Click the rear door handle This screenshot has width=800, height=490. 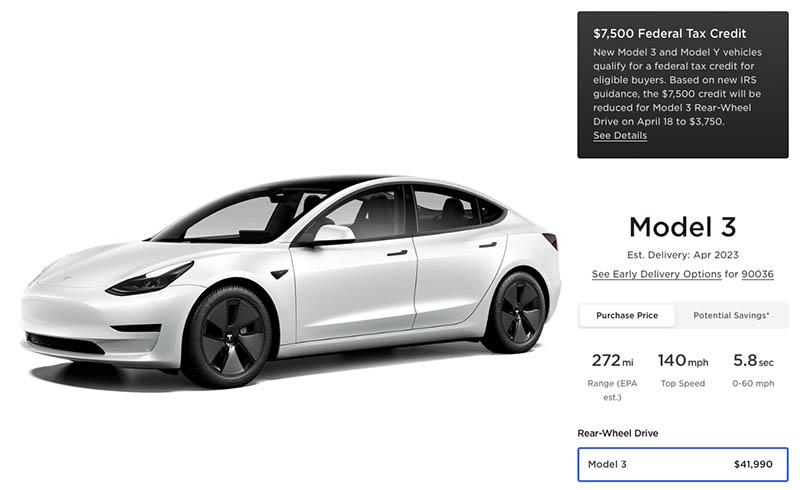click(x=488, y=245)
